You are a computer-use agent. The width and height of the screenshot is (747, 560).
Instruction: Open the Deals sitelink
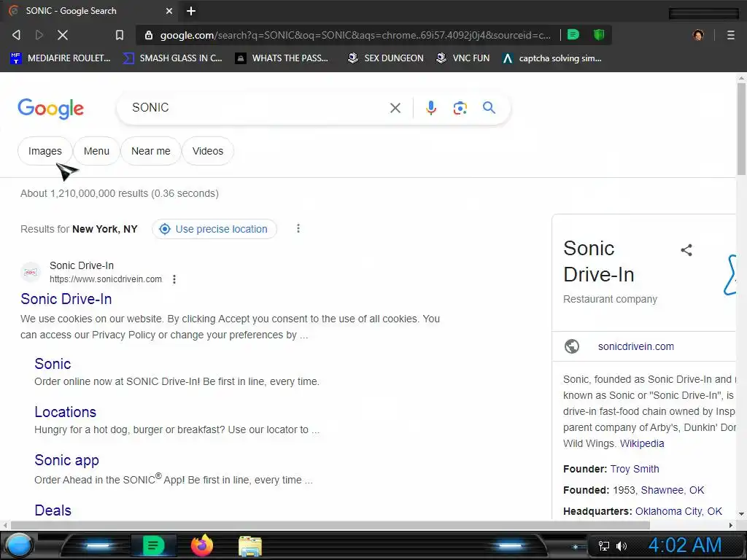(53, 510)
